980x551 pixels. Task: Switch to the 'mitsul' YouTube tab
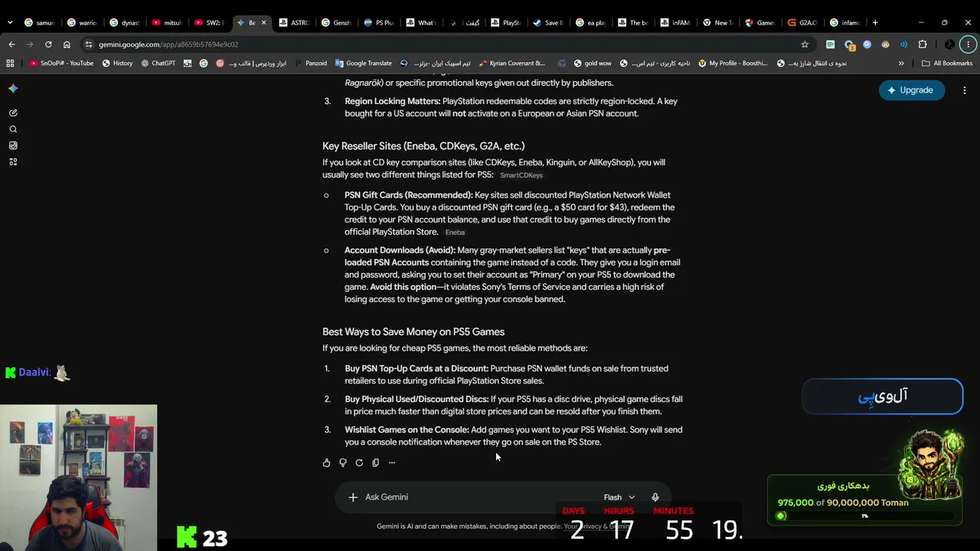[x=168, y=23]
